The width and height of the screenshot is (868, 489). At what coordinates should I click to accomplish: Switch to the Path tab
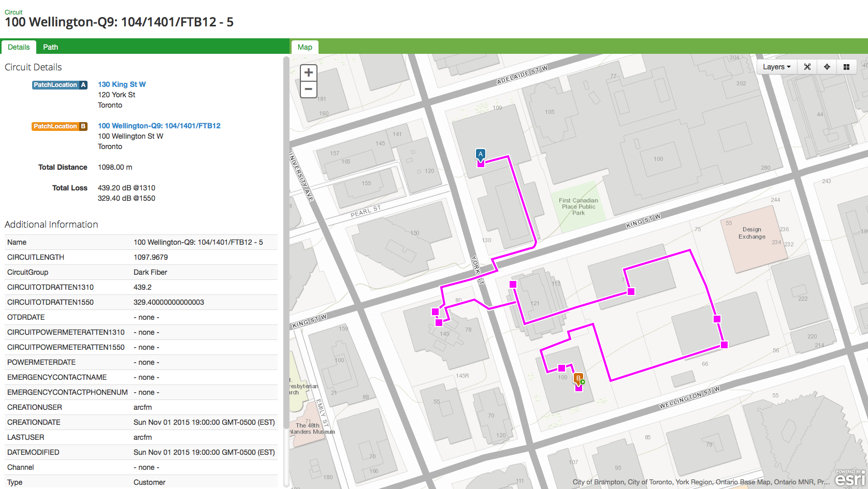pyautogui.click(x=50, y=47)
